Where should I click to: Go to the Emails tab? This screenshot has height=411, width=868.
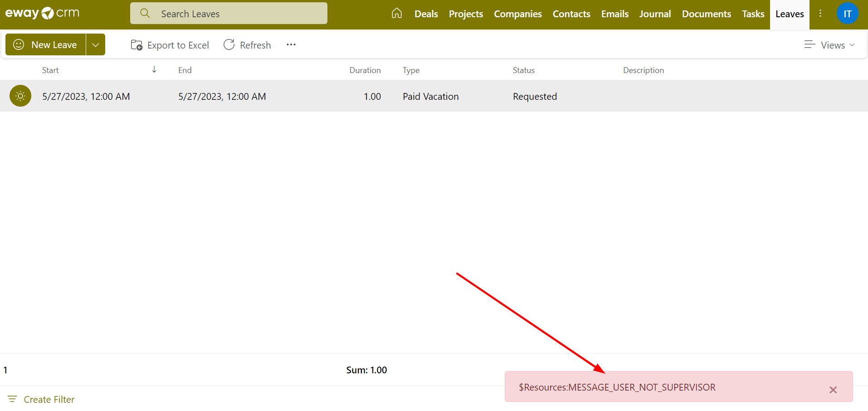coord(614,14)
